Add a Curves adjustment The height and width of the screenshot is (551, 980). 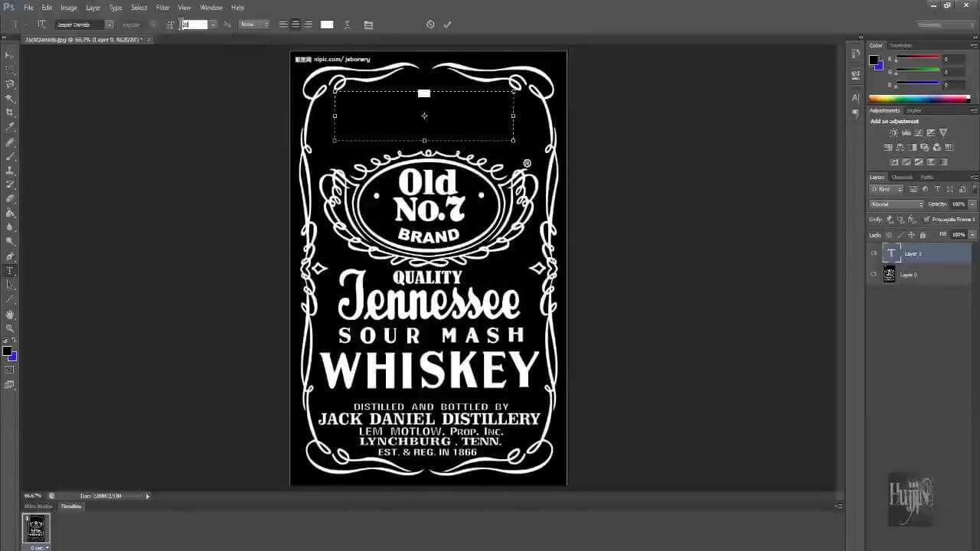[x=918, y=132]
